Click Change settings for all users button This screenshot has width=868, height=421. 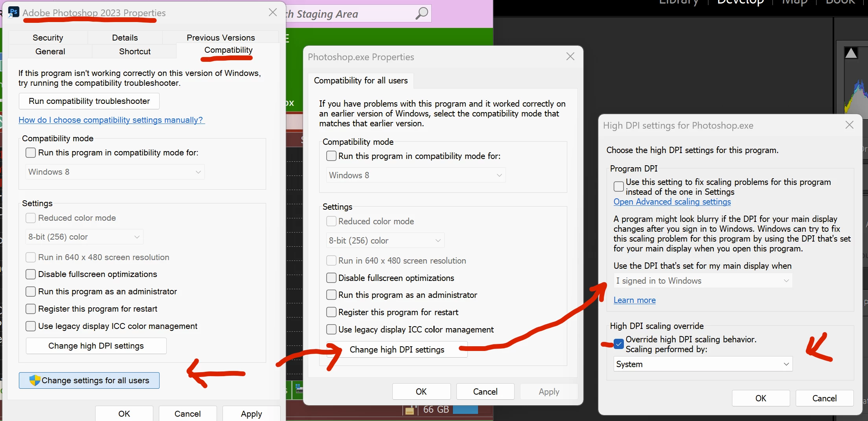coord(89,380)
